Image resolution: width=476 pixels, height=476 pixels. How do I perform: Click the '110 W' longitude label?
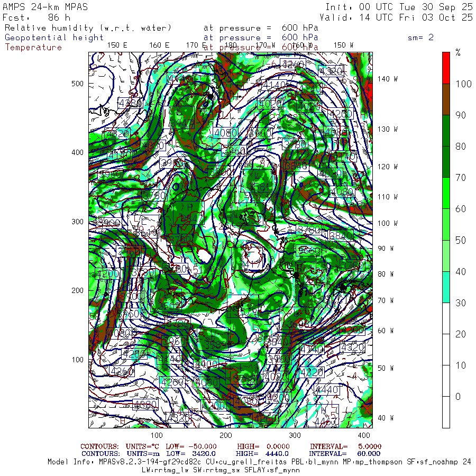[388, 197]
